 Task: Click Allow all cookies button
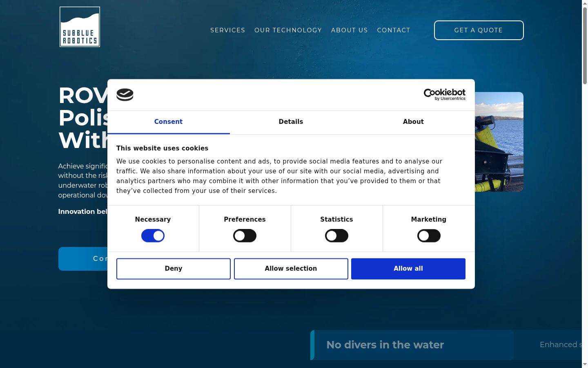(x=408, y=269)
